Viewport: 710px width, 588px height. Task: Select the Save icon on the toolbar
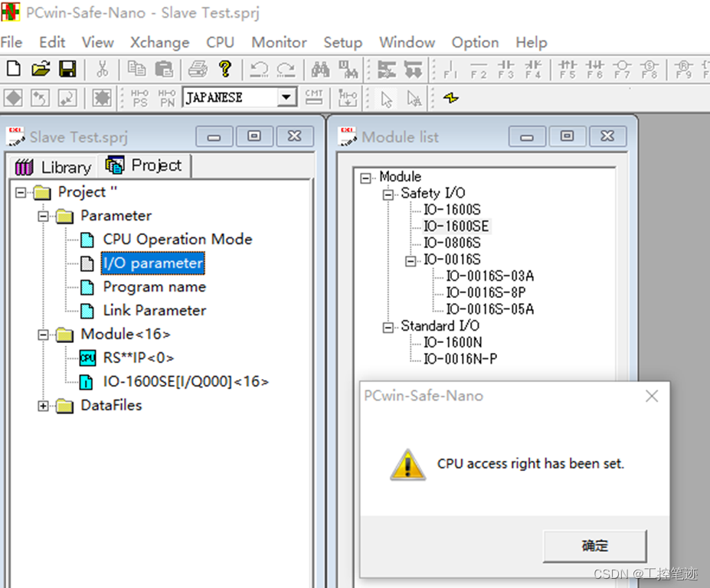click(x=68, y=69)
